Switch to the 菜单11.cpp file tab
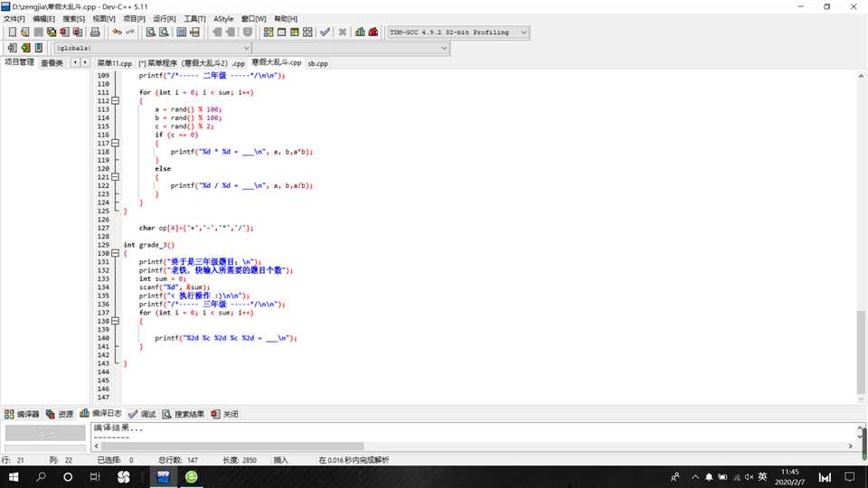 [x=115, y=63]
